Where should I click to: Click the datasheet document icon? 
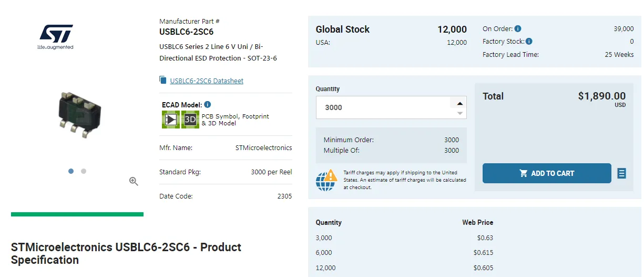tap(163, 80)
